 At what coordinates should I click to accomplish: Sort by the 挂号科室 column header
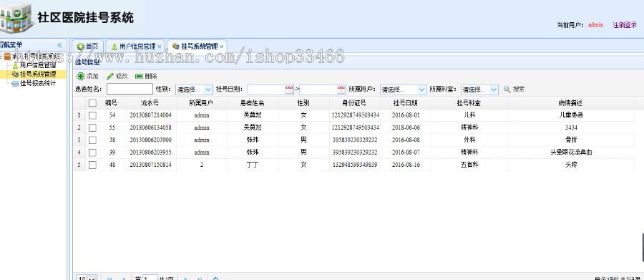(469, 103)
